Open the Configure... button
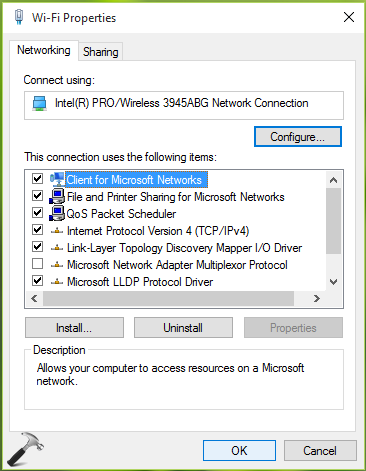 (298, 137)
